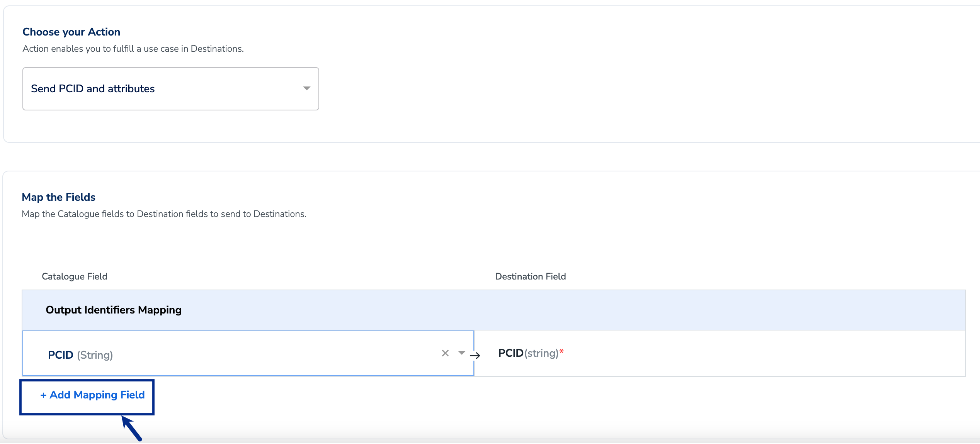This screenshot has width=980, height=444.
Task: Click the Map the Catalogue fields description
Action: point(164,214)
